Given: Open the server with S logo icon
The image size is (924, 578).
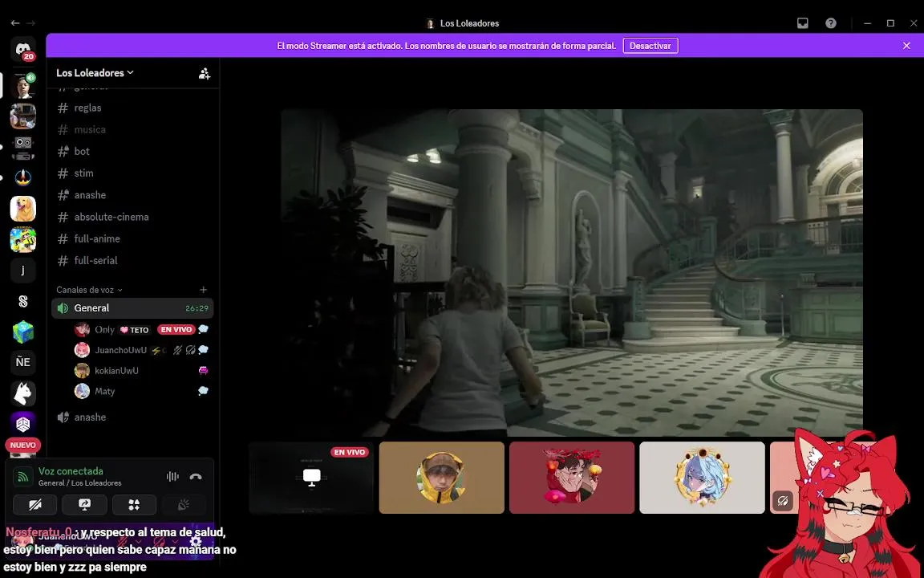Looking at the screenshot, I should pos(23,301).
